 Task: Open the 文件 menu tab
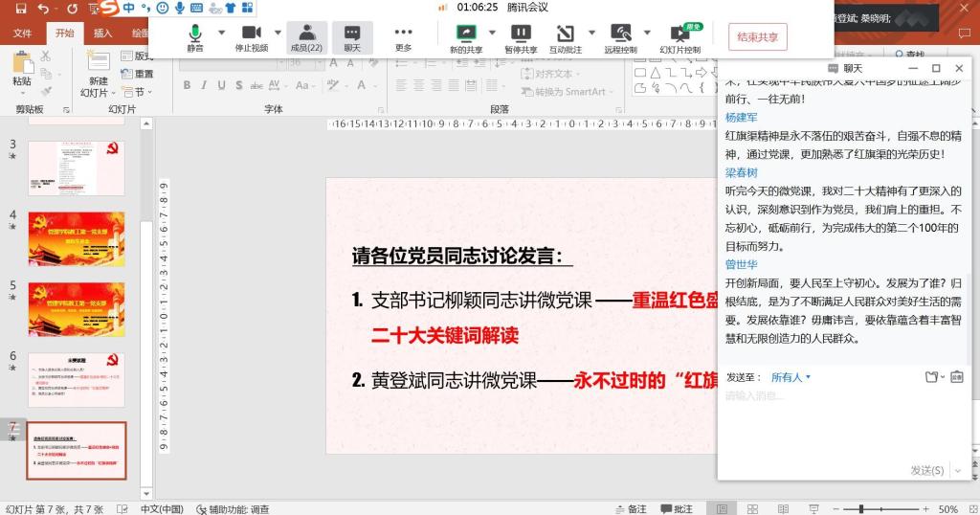point(22,34)
